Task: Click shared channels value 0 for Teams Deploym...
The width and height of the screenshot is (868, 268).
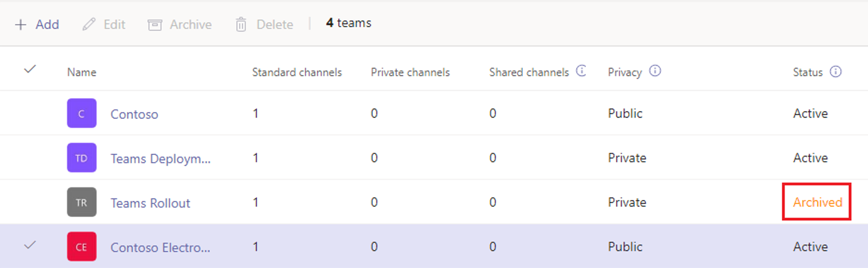Action: pos(493,157)
